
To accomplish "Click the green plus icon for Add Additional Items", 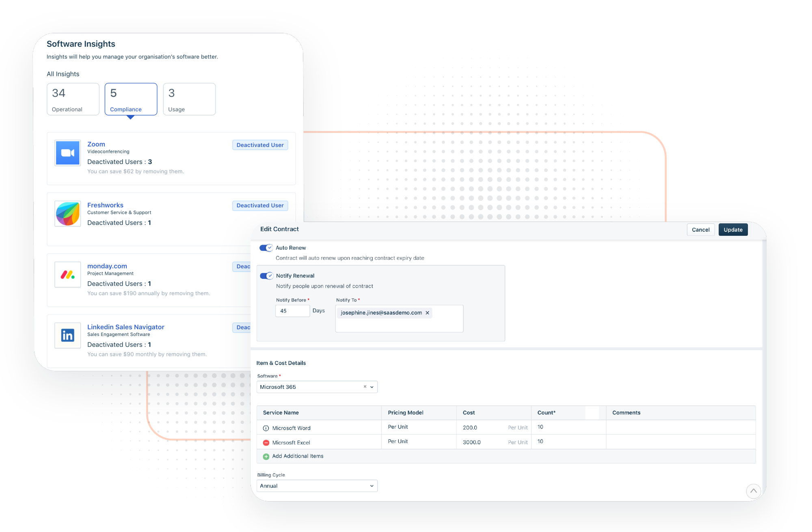I will (x=266, y=456).
